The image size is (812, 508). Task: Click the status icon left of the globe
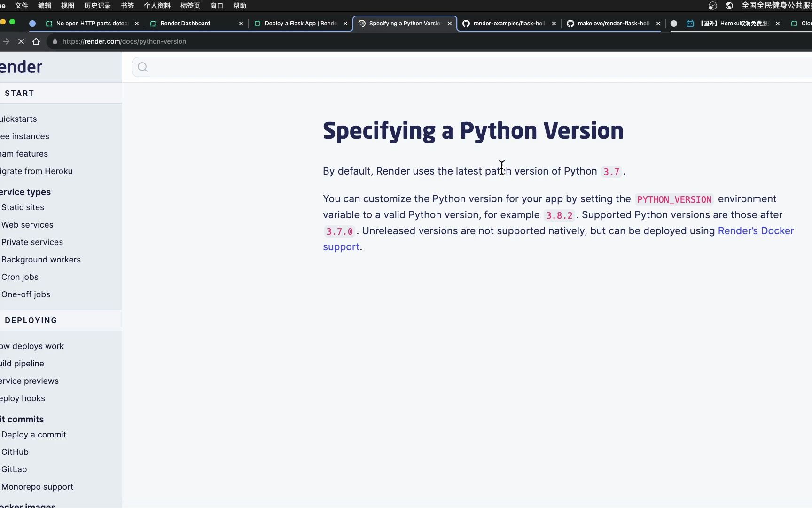[x=713, y=6]
